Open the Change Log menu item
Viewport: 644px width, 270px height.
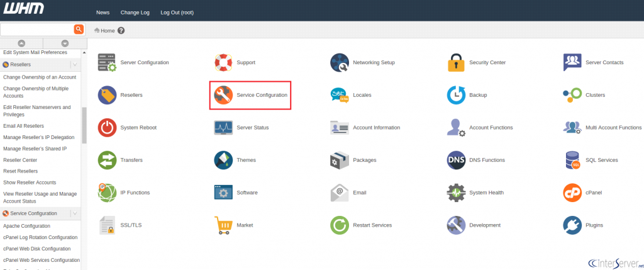(135, 13)
